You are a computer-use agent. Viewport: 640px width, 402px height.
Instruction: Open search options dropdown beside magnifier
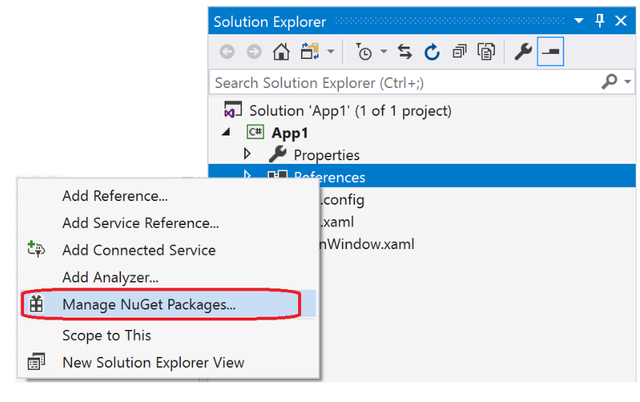(x=628, y=82)
